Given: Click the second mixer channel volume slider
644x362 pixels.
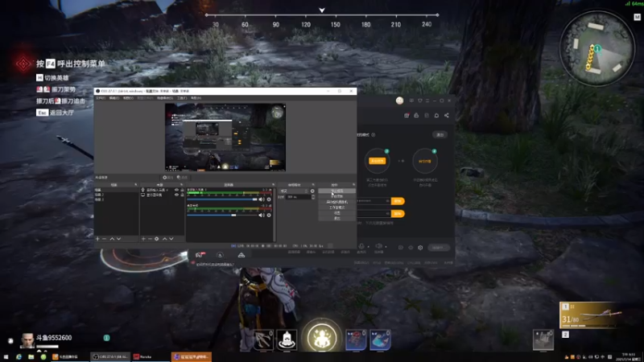Looking at the screenshot, I should point(222,215).
